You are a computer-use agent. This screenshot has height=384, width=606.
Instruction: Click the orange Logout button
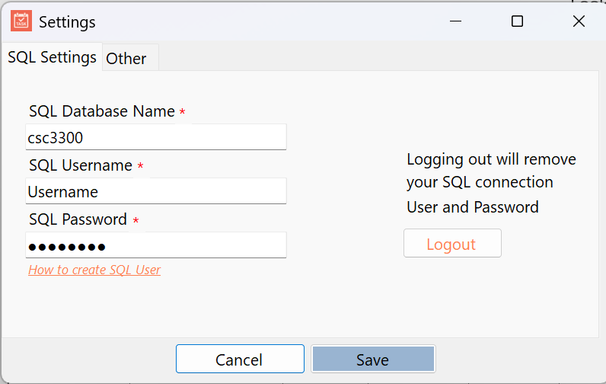453,243
